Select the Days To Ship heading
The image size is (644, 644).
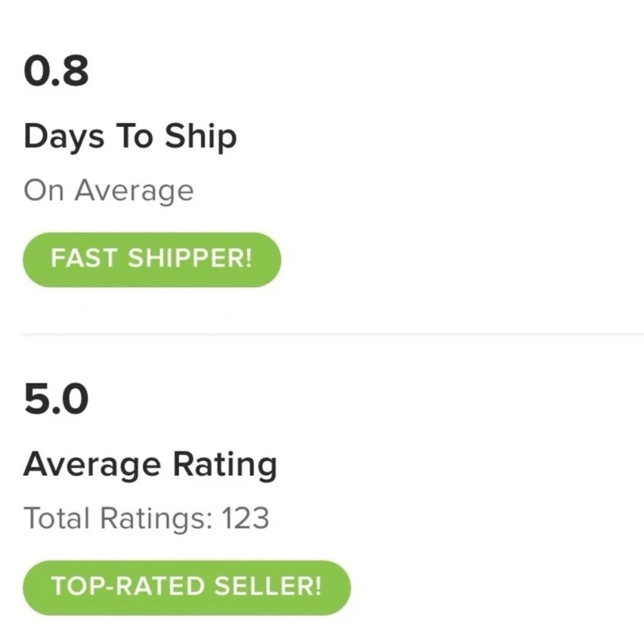[130, 137]
